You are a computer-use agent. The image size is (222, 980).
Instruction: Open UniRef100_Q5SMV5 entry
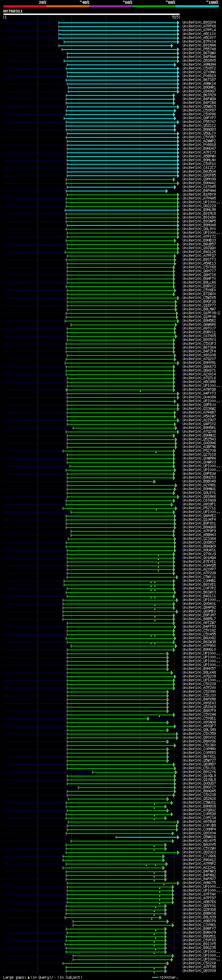199,60
